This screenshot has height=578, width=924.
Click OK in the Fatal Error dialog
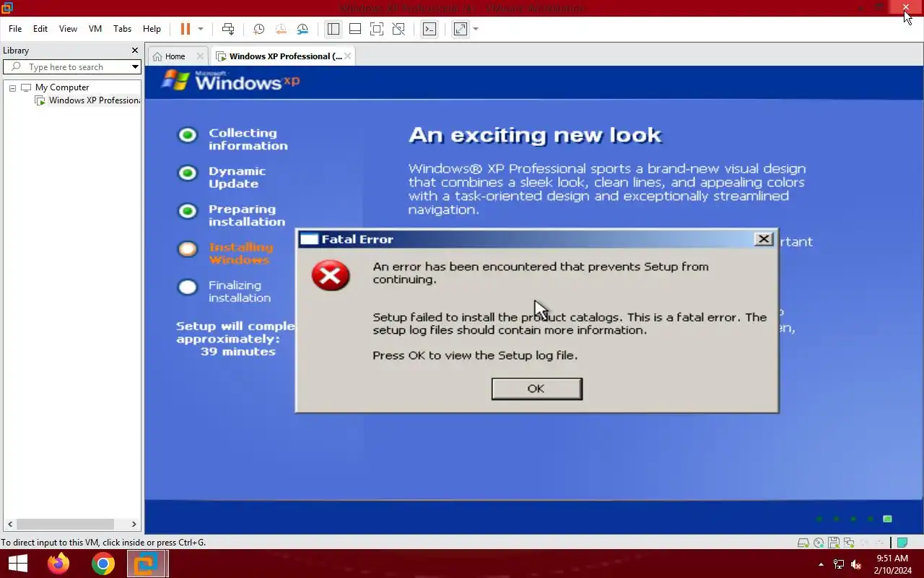pos(536,389)
